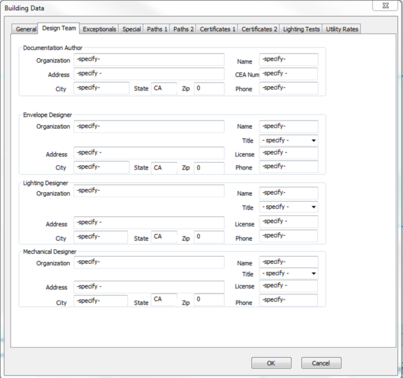Open the Certificates 2 tab
This screenshot has width=403, height=378.
tap(259, 29)
